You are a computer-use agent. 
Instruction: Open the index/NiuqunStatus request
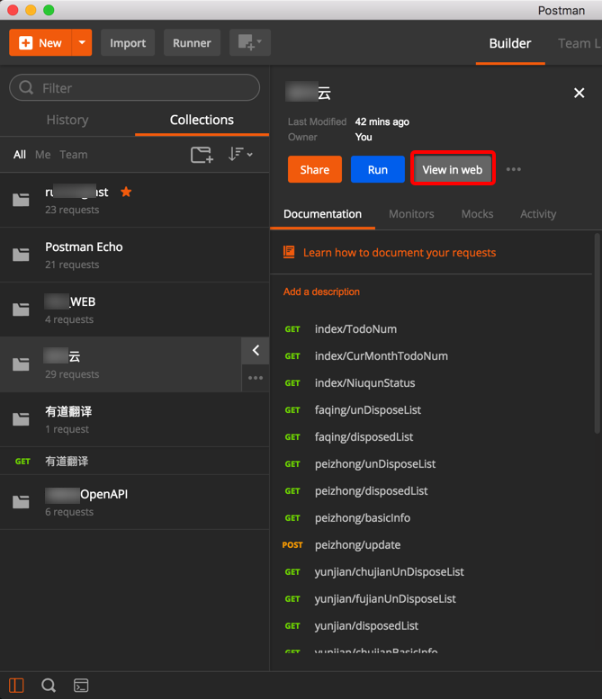364,383
